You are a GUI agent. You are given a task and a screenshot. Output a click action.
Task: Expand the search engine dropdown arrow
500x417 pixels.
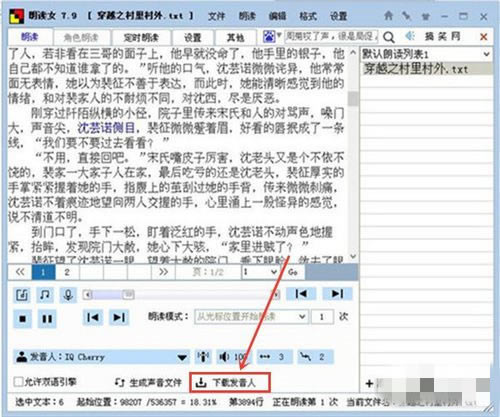(279, 35)
